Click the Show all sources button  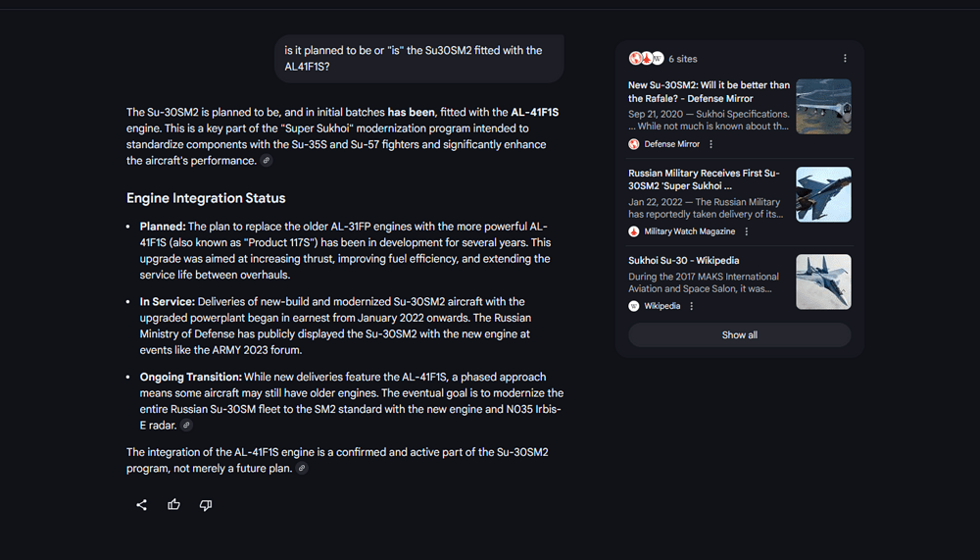pos(739,335)
